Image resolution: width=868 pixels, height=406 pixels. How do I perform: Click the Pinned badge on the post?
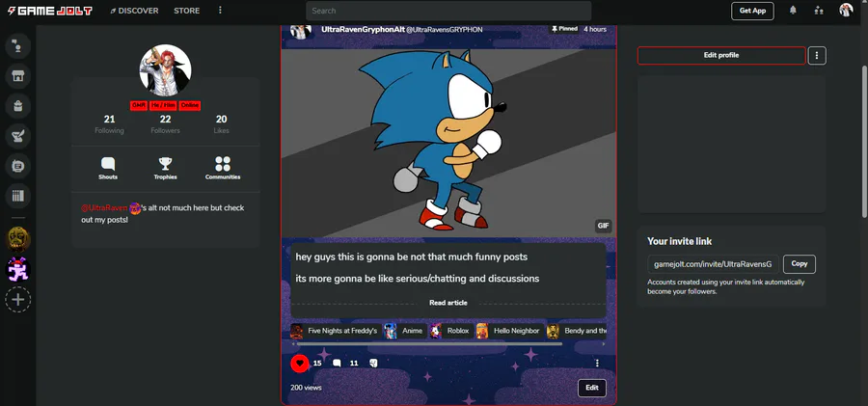click(x=564, y=29)
